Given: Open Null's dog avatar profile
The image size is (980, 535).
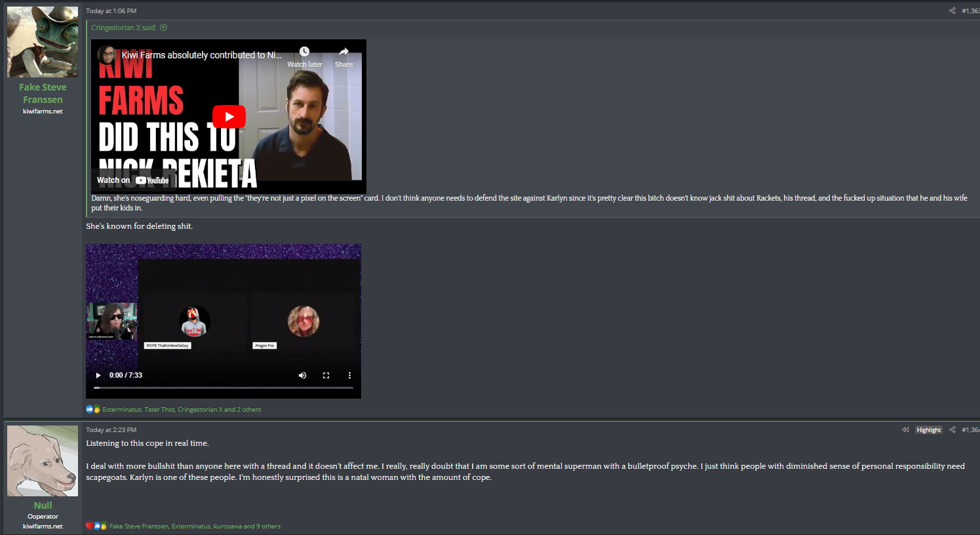Looking at the screenshot, I should pyautogui.click(x=43, y=461).
